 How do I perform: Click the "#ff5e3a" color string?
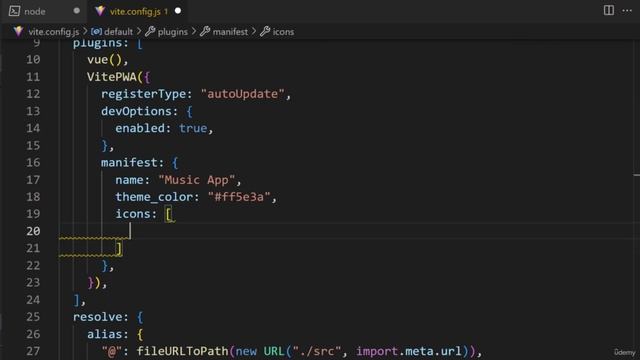pos(239,197)
